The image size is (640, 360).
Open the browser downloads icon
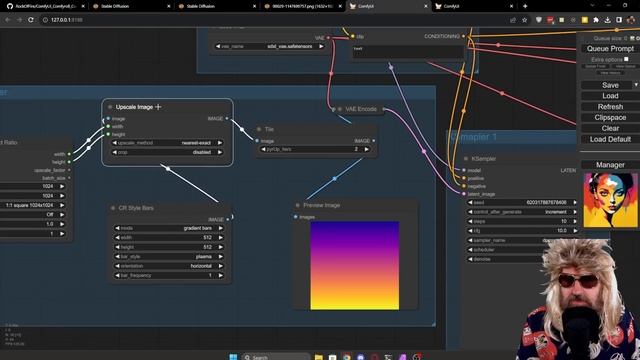click(607, 20)
